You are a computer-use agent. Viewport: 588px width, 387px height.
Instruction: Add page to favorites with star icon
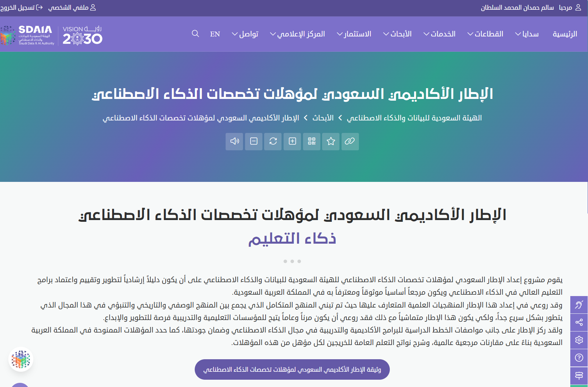click(331, 141)
